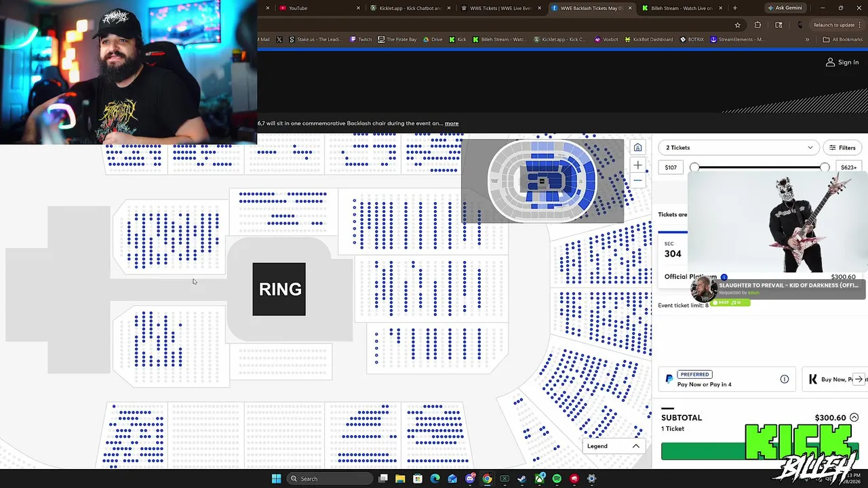Close the Billeh Stream tab
The image size is (868, 488).
pos(721,8)
